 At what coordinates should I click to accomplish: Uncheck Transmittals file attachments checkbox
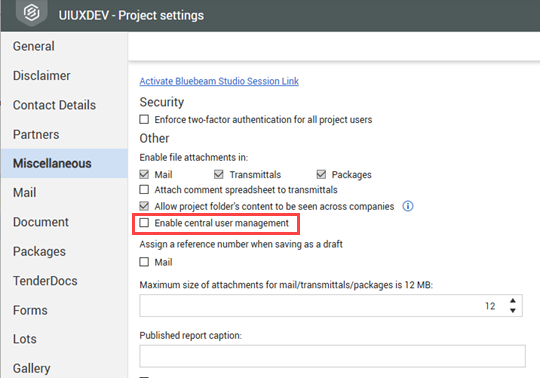click(219, 175)
